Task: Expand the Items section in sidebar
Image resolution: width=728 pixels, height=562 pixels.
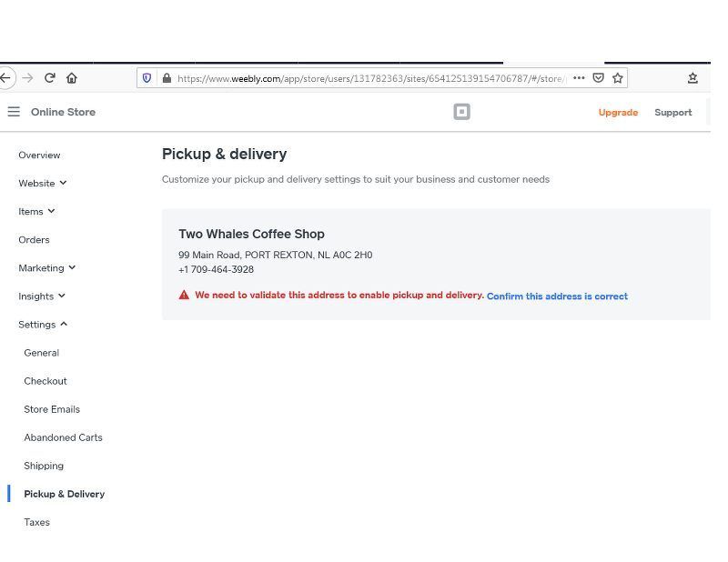Action: tap(36, 211)
